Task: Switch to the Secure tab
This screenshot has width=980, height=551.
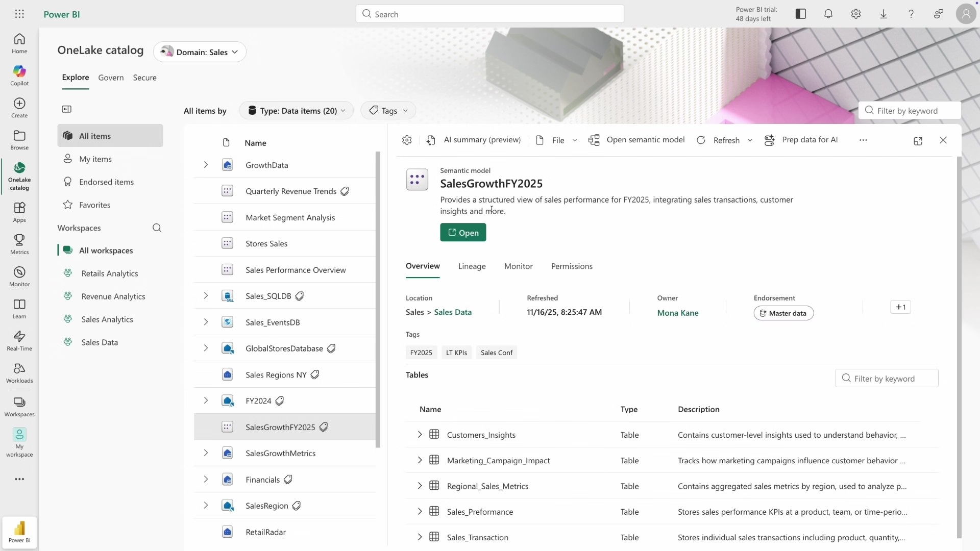Action: coord(144,78)
